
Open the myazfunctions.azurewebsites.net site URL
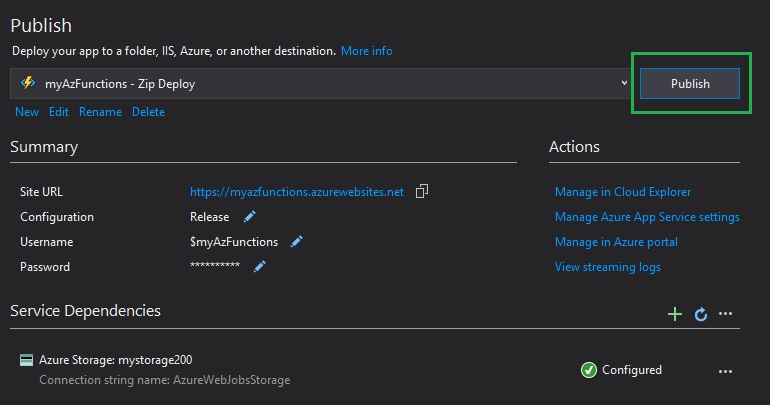(x=297, y=192)
